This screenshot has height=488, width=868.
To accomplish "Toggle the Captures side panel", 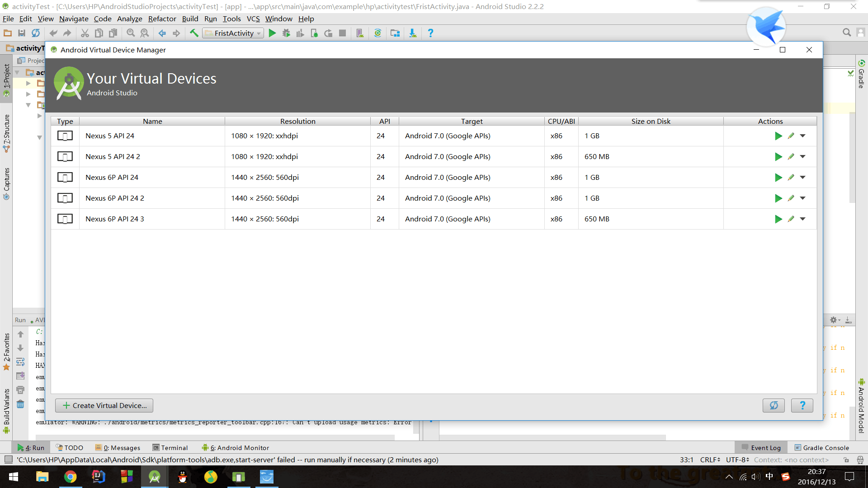I will click(x=6, y=183).
